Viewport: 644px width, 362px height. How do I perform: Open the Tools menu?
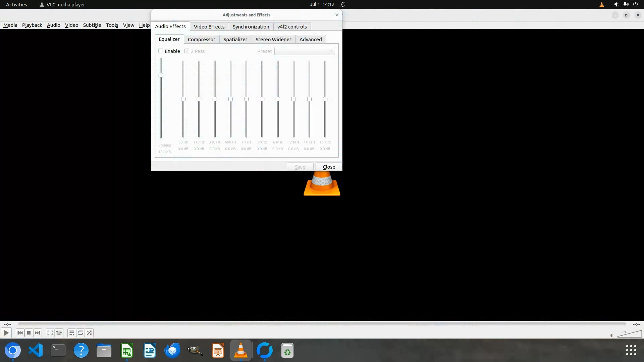[x=112, y=25]
